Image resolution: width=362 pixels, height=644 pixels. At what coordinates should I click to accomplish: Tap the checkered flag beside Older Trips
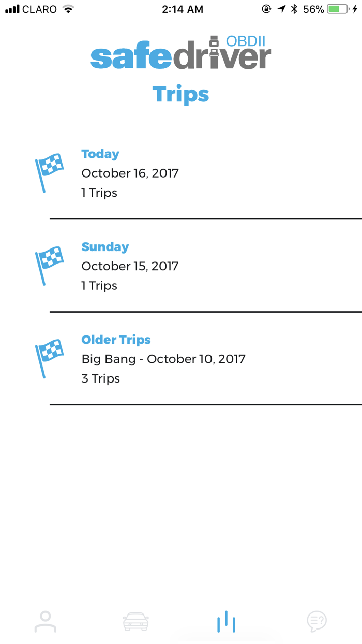tap(49, 358)
